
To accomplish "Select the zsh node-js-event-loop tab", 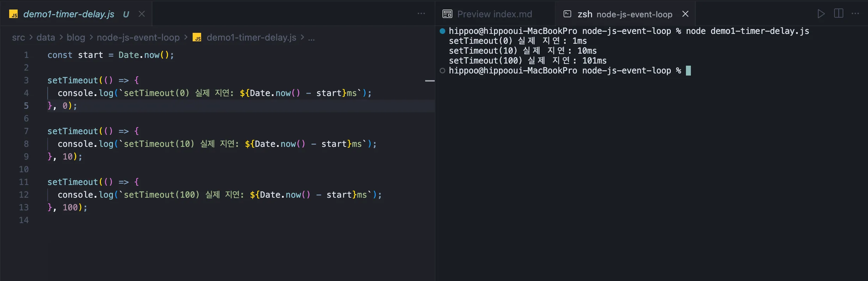I will click(x=625, y=14).
